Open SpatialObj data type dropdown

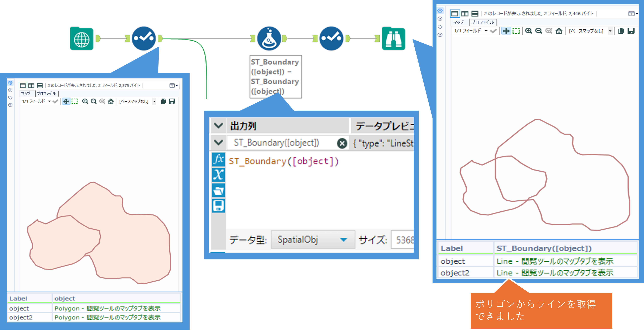tap(344, 240)
